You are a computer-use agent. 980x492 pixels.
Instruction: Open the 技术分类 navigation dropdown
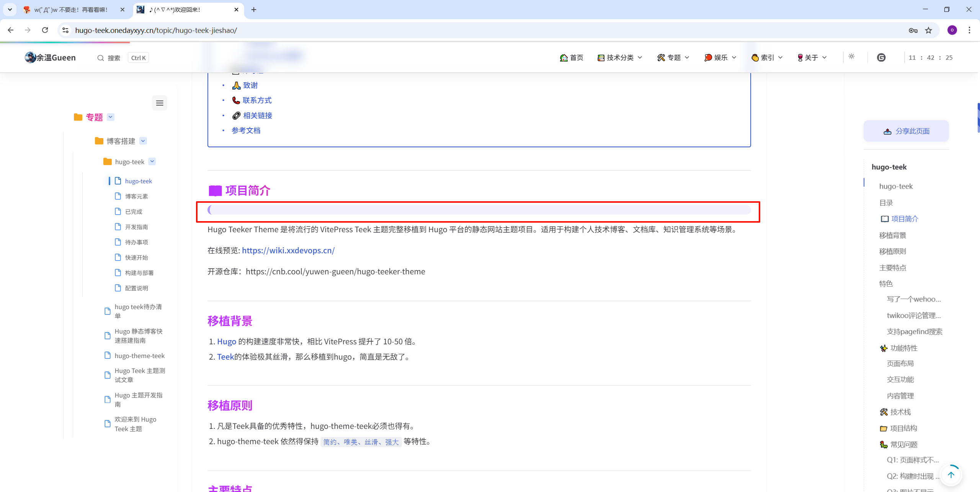pos(620,57)
